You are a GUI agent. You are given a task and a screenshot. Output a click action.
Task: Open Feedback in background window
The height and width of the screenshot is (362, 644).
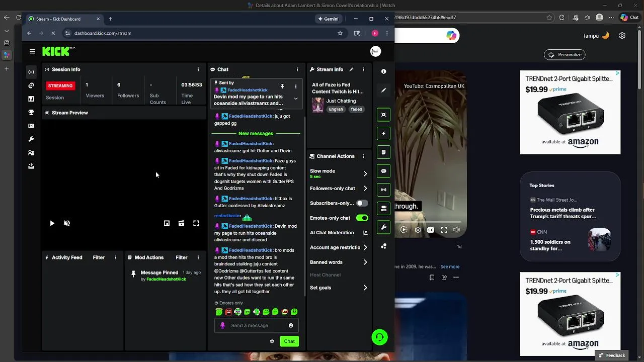pyautogui.click(x=611, y=355)
